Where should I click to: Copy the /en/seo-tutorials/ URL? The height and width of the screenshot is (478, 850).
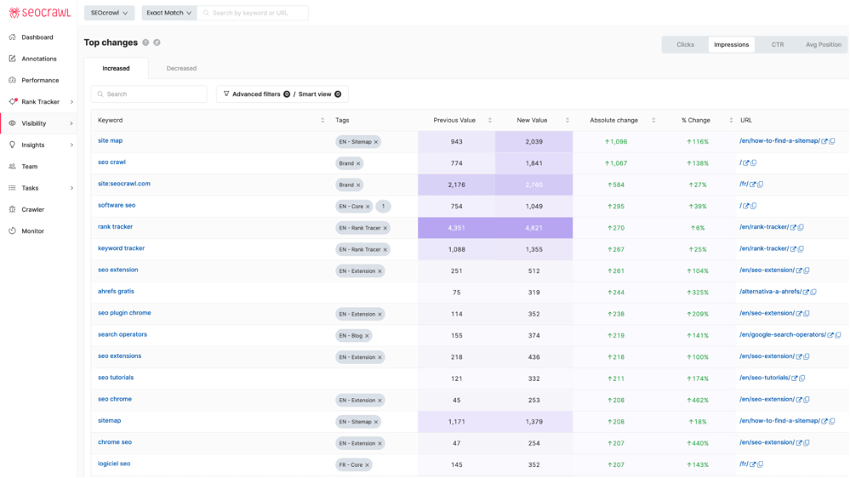coord(802,378)
